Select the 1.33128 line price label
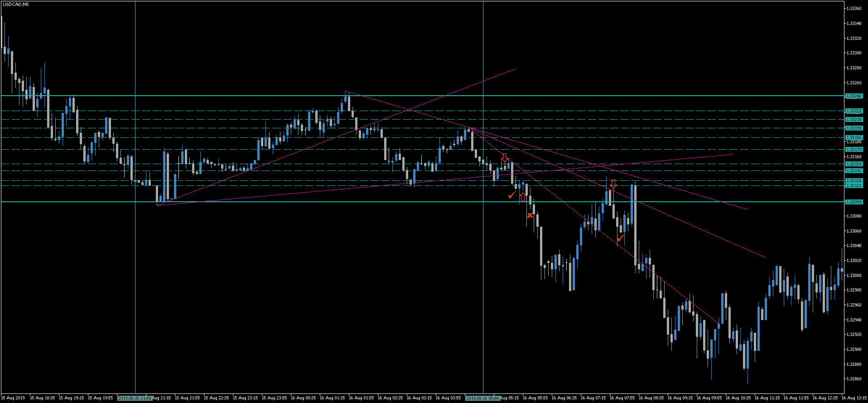 [x=854, y=181]
